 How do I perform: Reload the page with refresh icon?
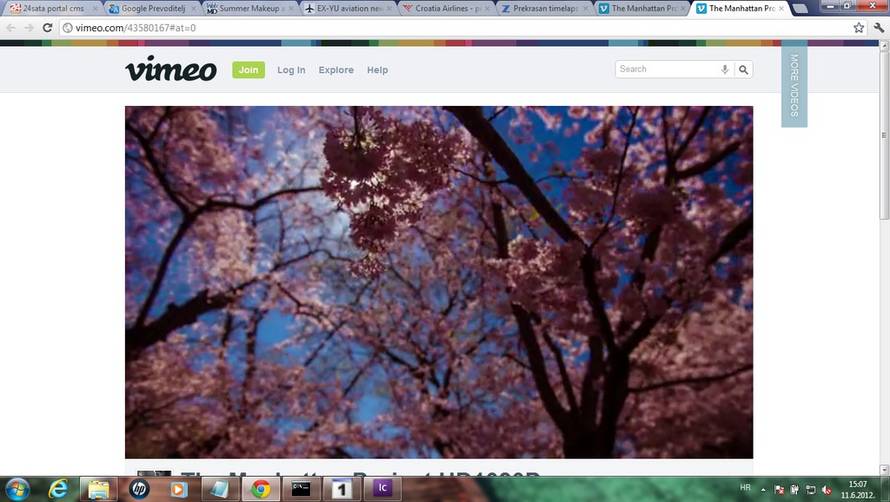coord(48,27)
